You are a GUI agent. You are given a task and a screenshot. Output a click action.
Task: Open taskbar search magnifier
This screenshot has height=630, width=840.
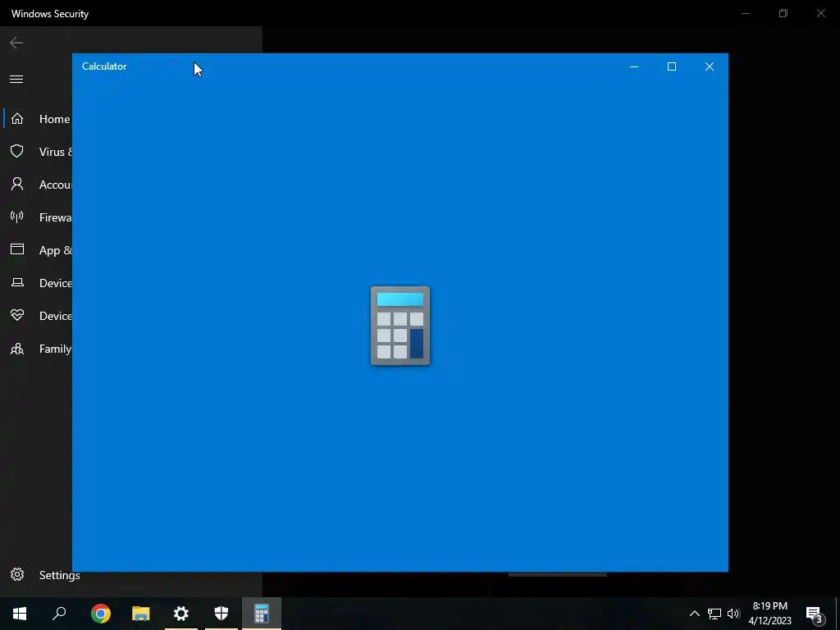(59, 614)
